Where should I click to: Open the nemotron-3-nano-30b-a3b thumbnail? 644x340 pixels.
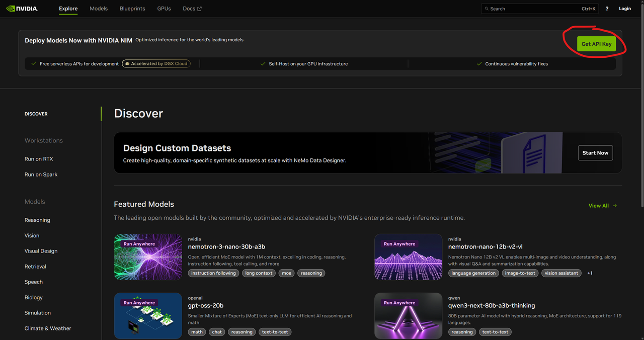pyautogui.click(x=148, y=257)
